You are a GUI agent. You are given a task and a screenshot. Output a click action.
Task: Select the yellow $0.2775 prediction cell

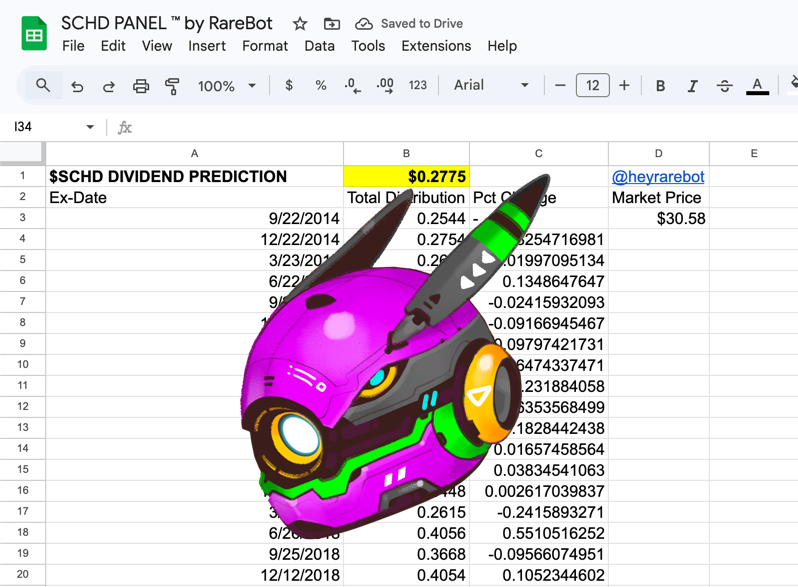[406, 176]
